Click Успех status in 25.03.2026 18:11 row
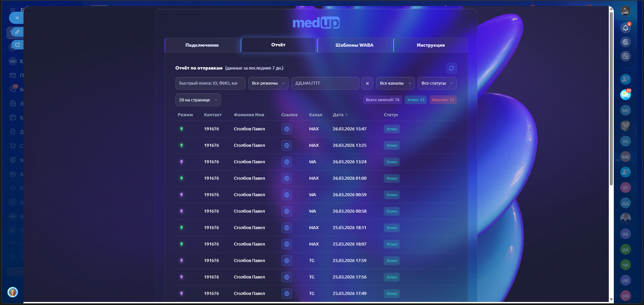Viewport: 644px width, 305px height. 392,228
